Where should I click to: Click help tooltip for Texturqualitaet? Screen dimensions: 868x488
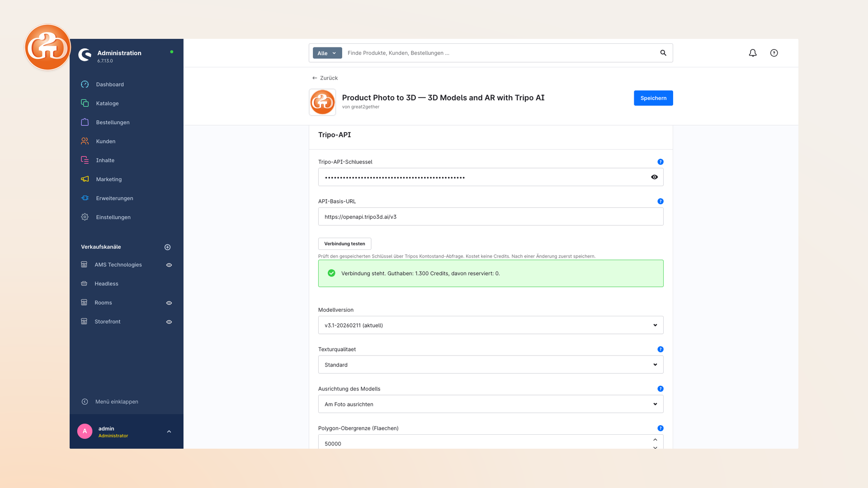pyautogui.click(x=660, y=349)
